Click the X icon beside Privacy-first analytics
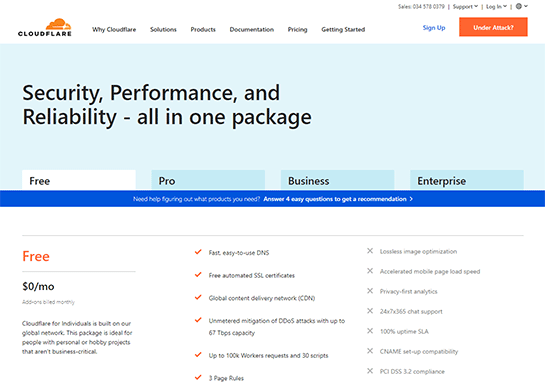Viewport: 545px width, 387px height. point(370,291)
